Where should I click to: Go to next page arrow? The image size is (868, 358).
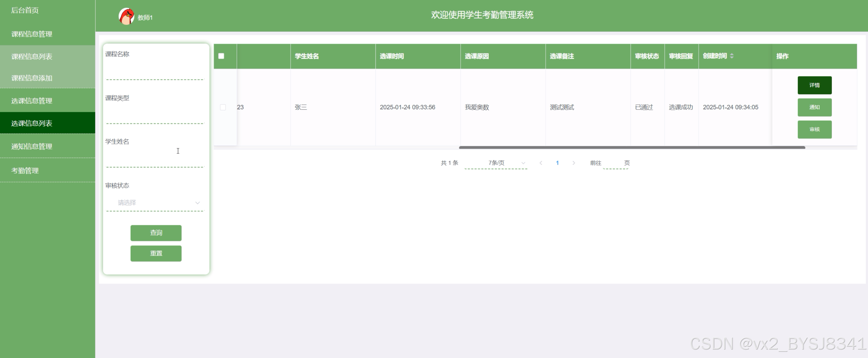(573, 163)
